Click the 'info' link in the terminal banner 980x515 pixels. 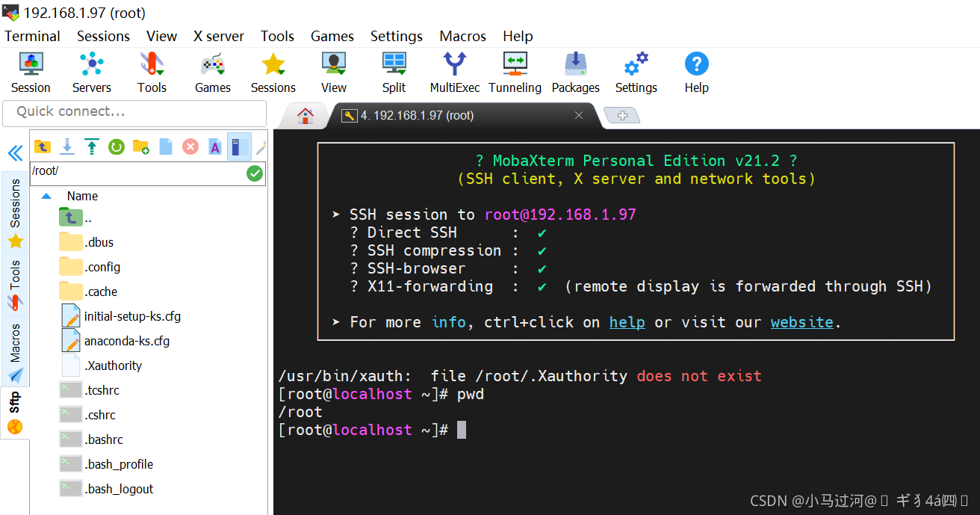[449, 322]
